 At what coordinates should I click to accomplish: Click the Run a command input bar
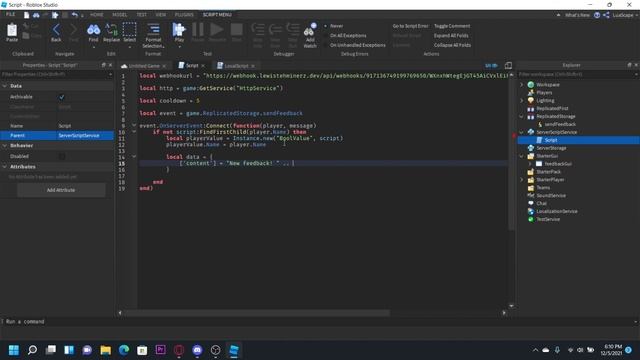click(x=318, y=322)
